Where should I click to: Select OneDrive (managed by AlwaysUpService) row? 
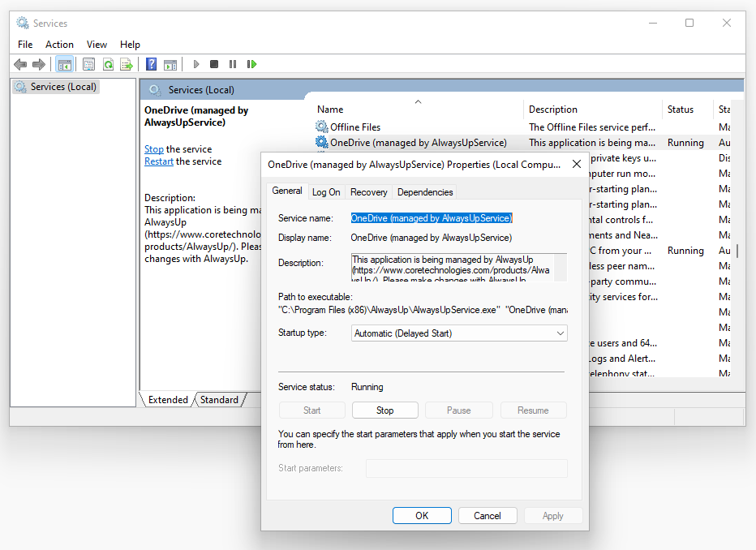click(x=522, y=142)
